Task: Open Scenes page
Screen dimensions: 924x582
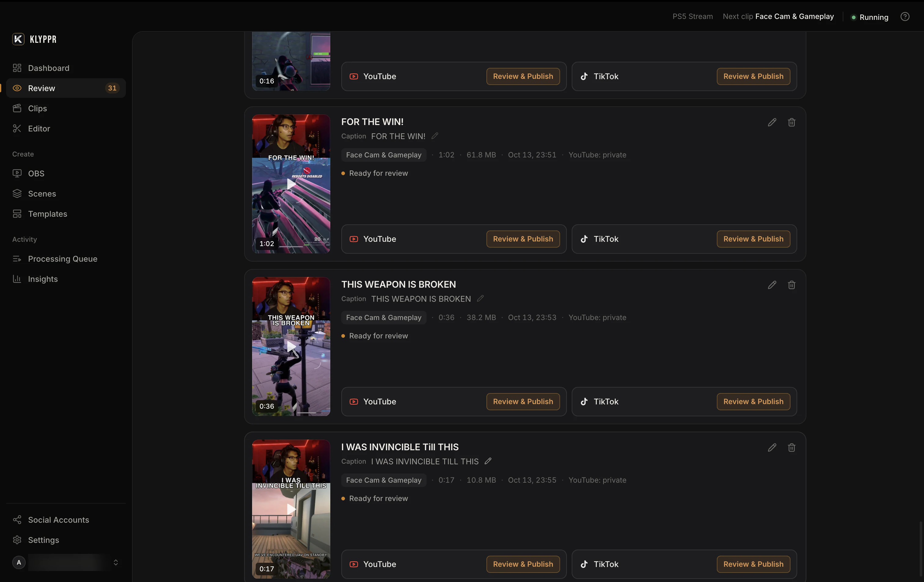Action: (x=66, y=193)
